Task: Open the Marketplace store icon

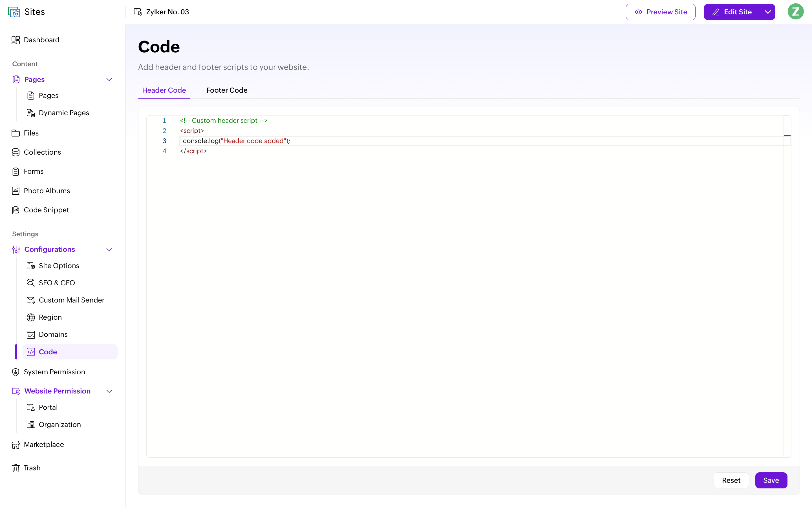Action: click(16, 445)
